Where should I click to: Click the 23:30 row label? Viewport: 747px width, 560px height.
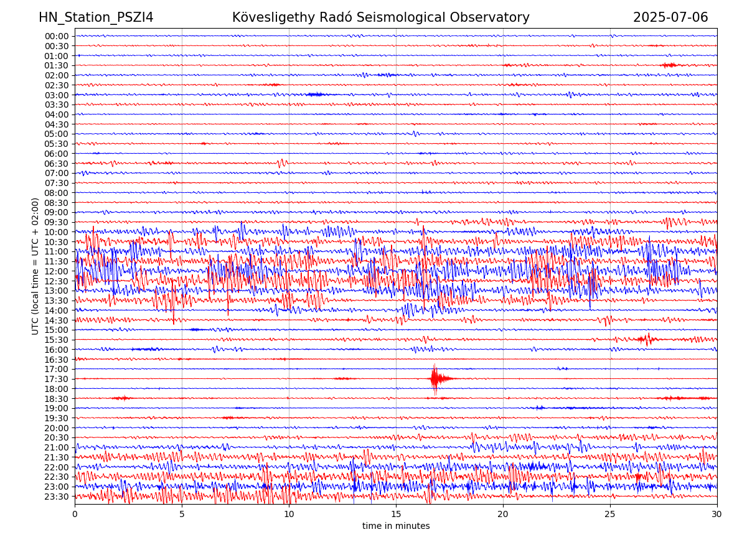[57, 497]
